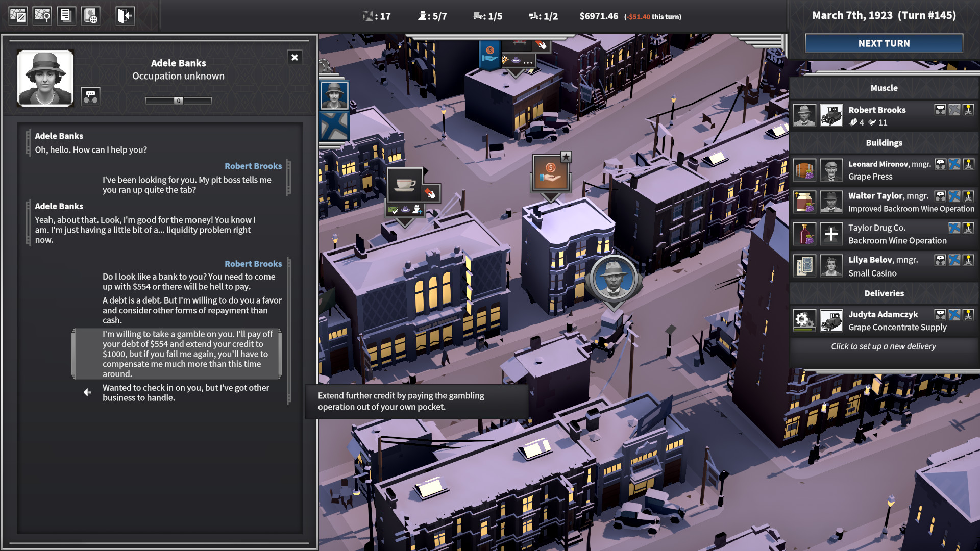This screenshot has width=980, height=551.
Task: Expand the Muscle section header
Action: pyautogui.click(x=884, y=88)
